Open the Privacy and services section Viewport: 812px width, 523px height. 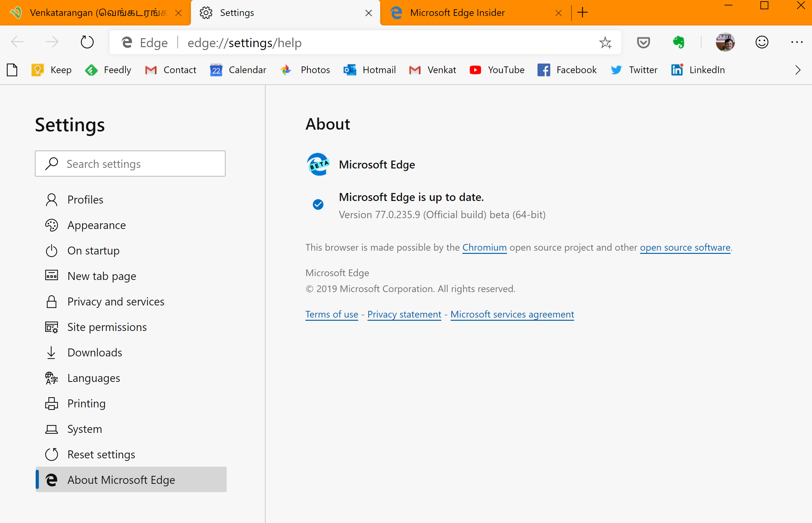115,302
